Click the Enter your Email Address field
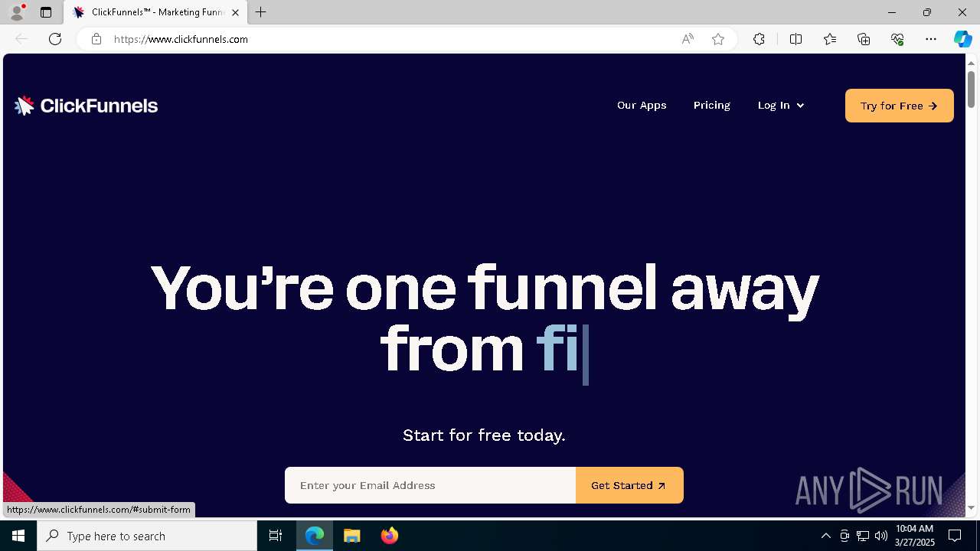980x551 pixels. pos(430,485)
